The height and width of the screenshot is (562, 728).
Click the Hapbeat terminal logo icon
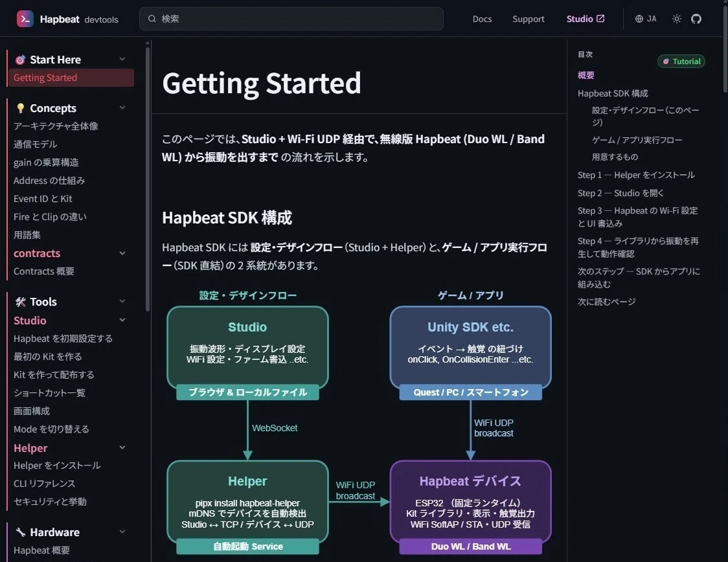25,19
